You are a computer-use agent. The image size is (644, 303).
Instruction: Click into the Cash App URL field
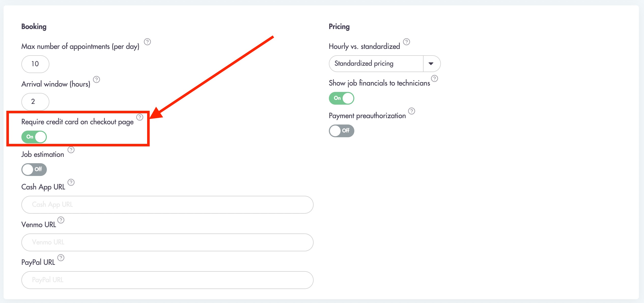(167, 205)
